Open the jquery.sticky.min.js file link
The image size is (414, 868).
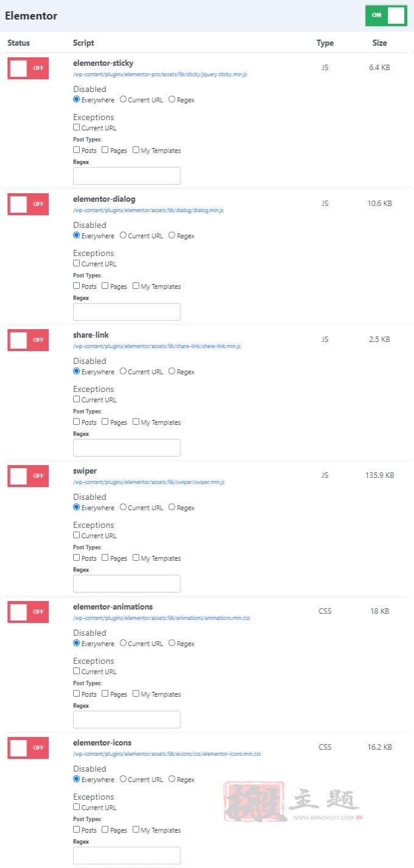point(160,74)
